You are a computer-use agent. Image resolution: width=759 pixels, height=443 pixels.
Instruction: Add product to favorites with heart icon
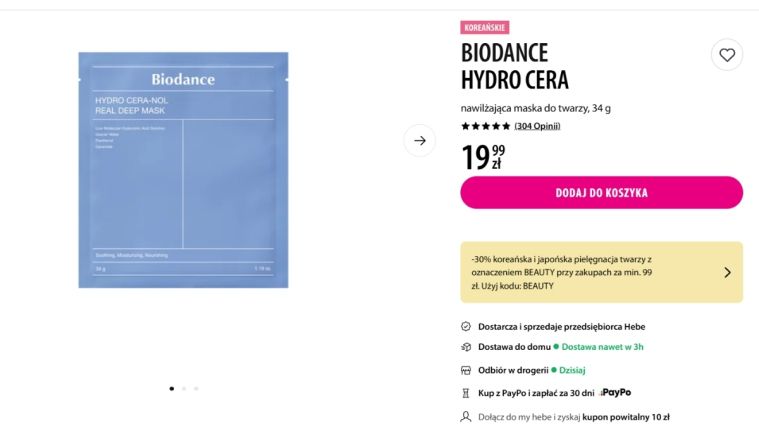tap(727, 55)
